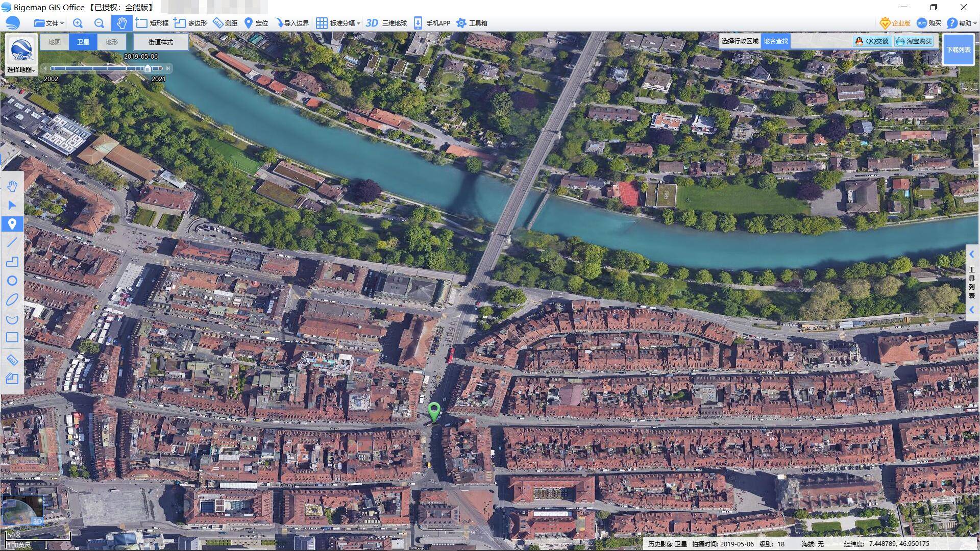Expand the 工具列表 side panel

coord(972,282)
